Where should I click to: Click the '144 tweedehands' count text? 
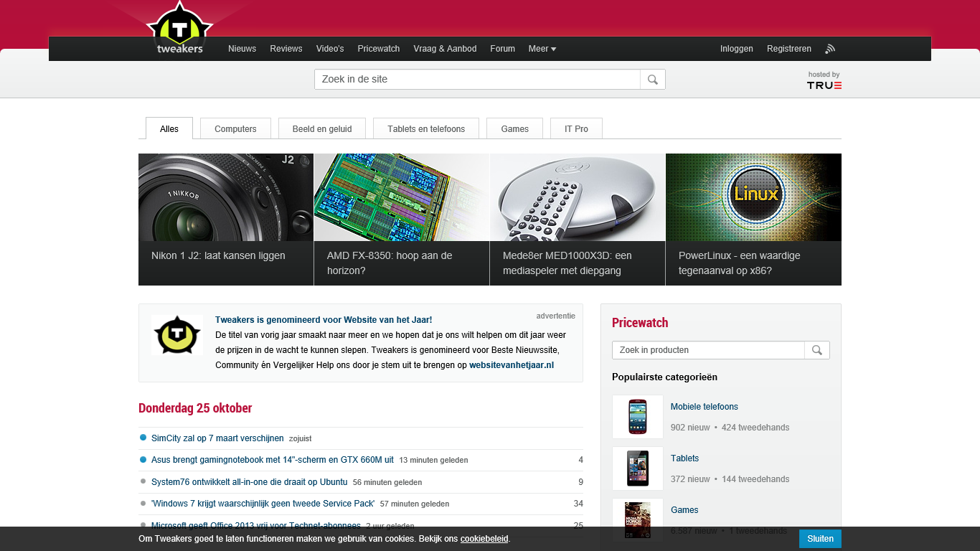tap(755, 479)
